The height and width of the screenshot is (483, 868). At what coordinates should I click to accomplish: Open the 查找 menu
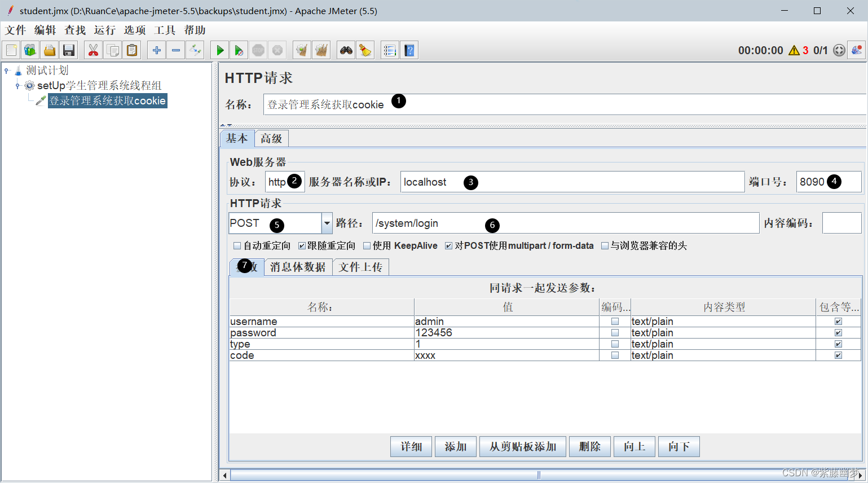tap(75, 30)
